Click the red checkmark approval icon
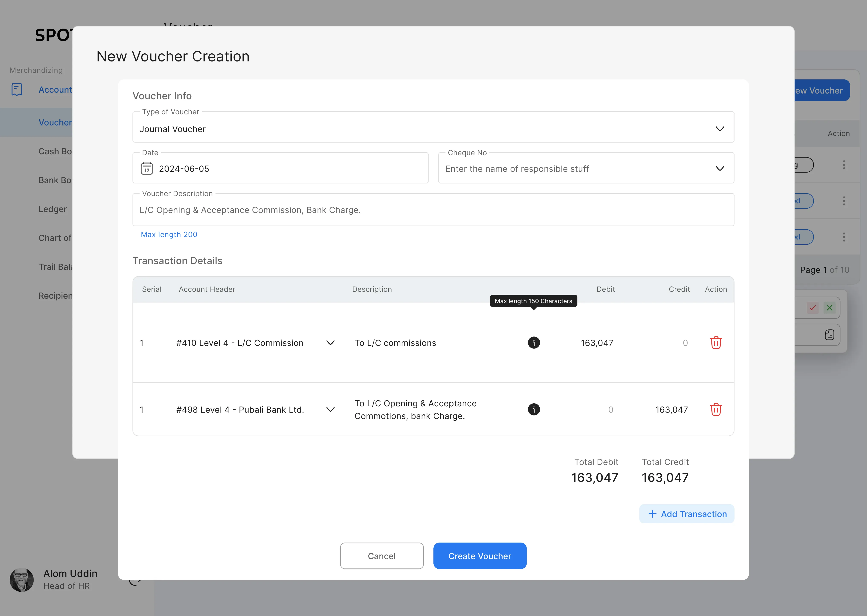The image size is (867, 616). [813, 308]
